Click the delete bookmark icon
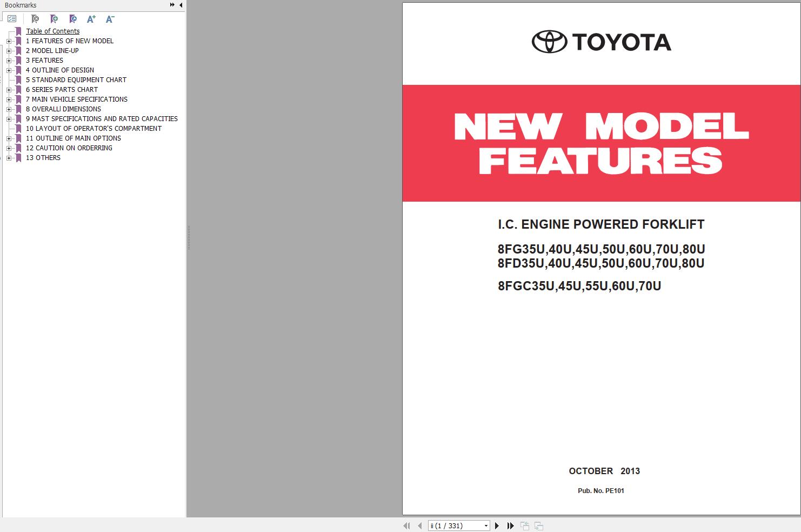 tap(35, 19)
